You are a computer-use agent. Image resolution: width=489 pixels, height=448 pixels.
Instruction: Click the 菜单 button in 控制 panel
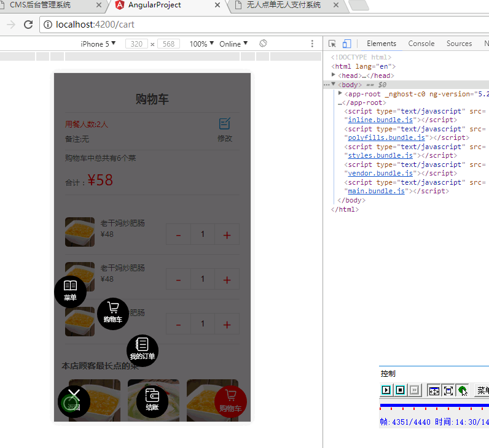(482, 390)
